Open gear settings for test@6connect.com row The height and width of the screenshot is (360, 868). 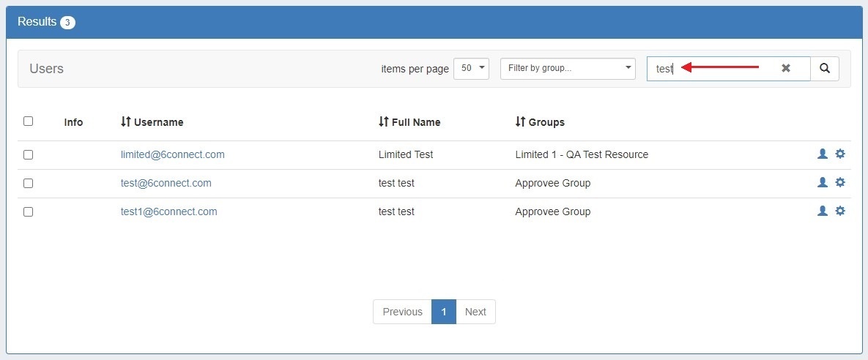click(840, 183)
